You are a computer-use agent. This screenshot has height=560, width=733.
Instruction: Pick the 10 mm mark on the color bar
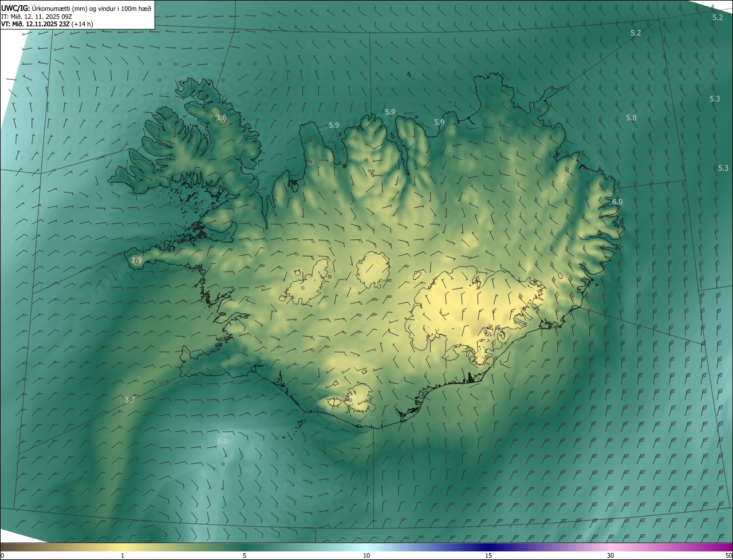366,555
